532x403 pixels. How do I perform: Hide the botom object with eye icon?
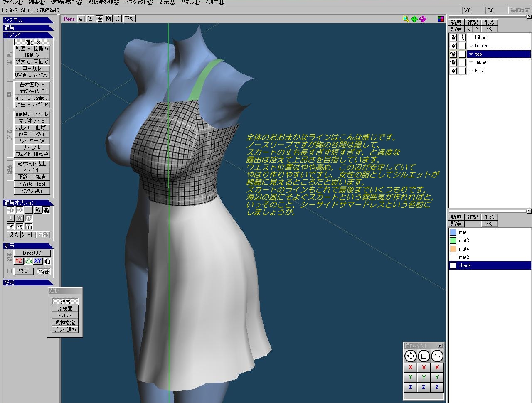[x=453, y=46]
